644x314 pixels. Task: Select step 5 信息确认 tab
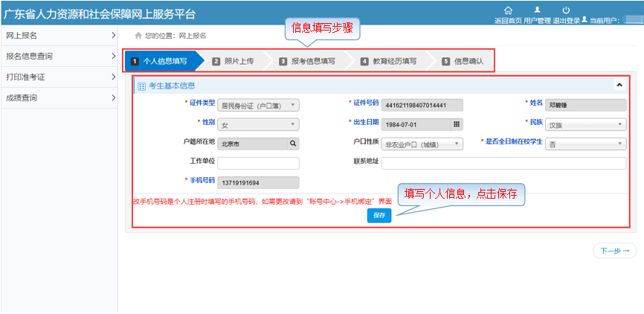(x=463, y=61)
